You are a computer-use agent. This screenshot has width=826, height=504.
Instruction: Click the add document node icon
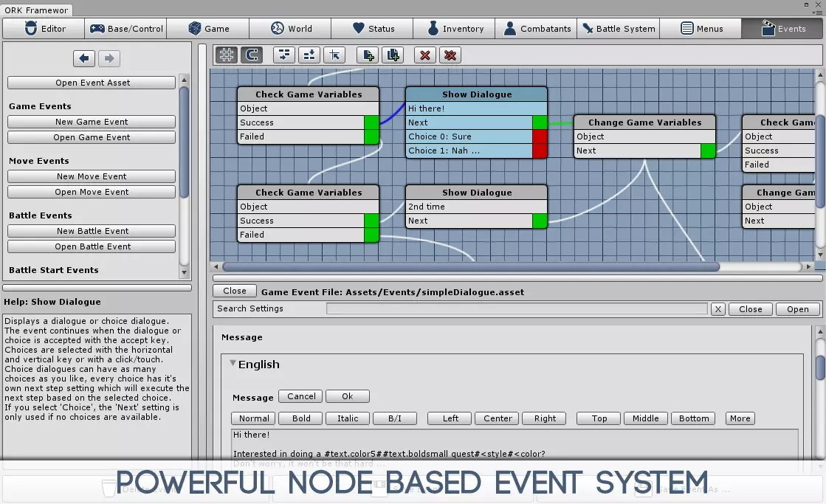click(368, 55)
